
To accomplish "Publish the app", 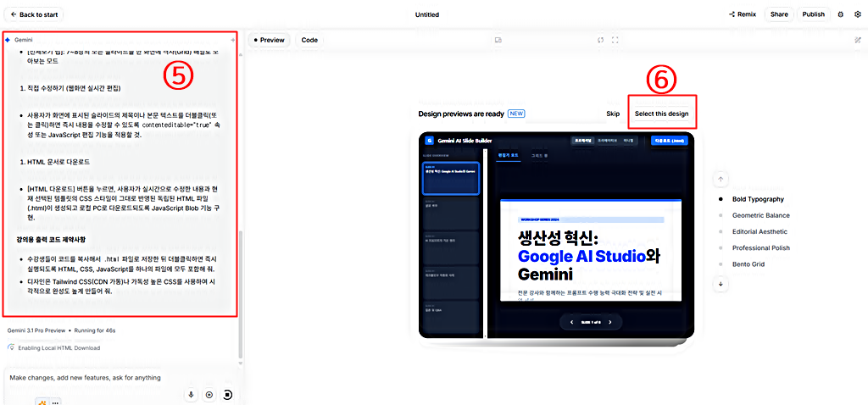I will (x=813, y=14).
